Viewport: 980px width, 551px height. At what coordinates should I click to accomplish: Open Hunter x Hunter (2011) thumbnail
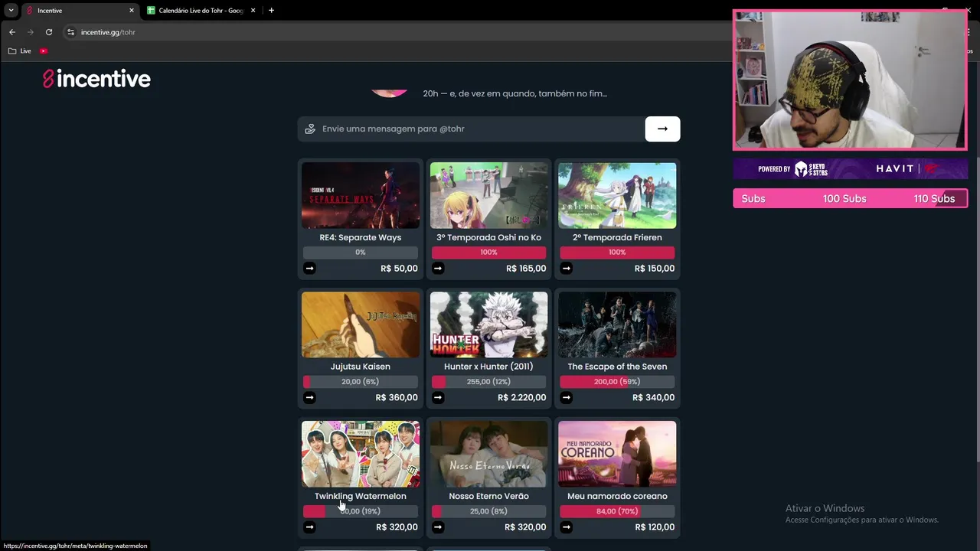488,324
